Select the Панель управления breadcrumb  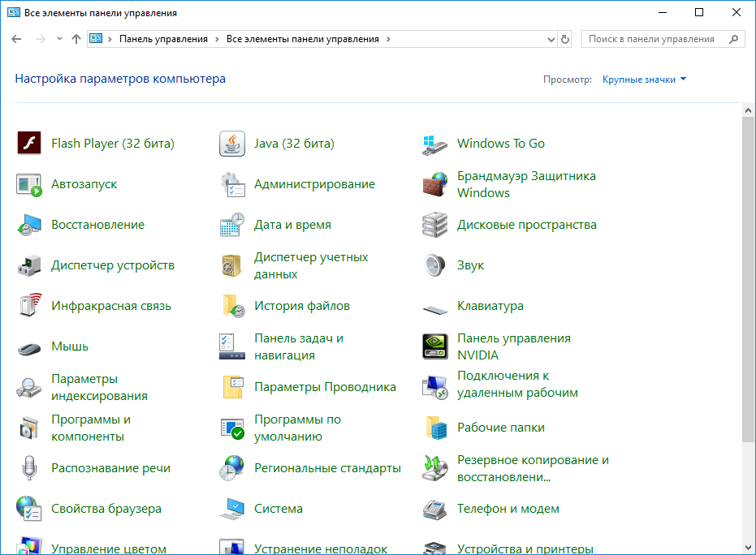click(163, 40)
